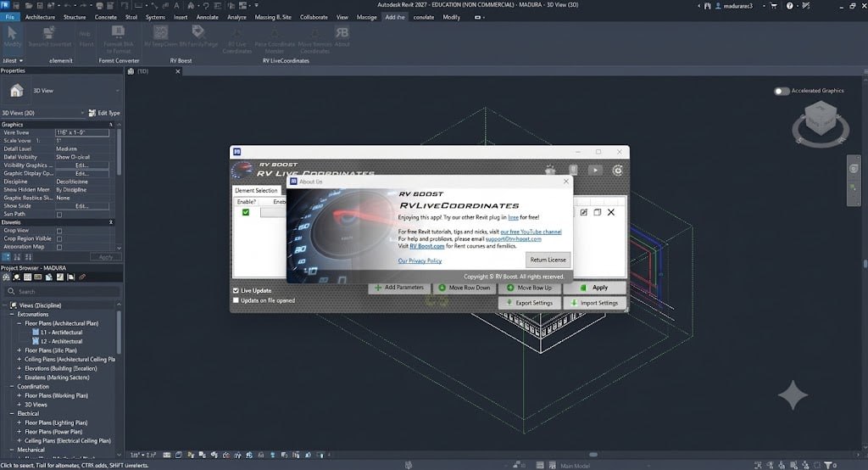Click the Project Browser vertical scrollbar
868x470 pixels.
pos(119,333)
